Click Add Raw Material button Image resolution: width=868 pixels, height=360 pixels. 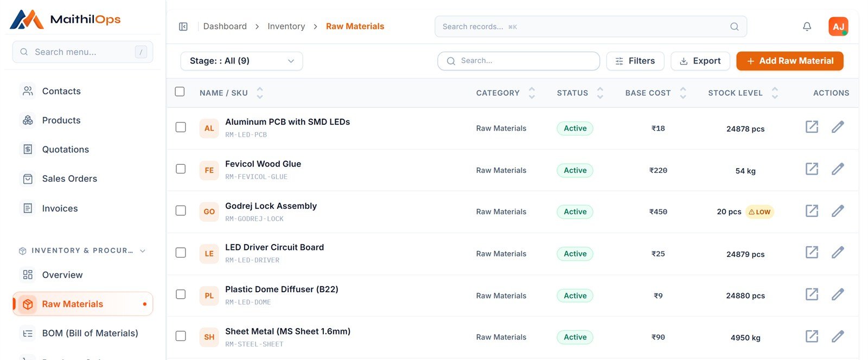[790, 61]
